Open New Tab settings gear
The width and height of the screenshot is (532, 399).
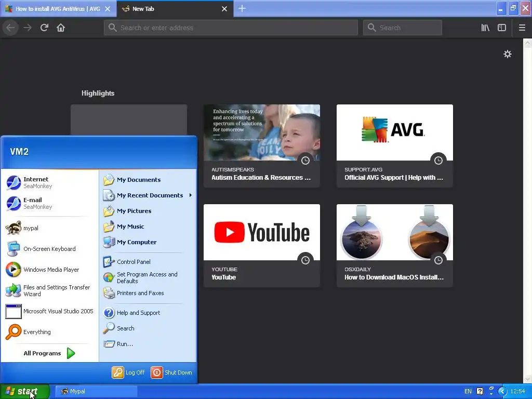pos(507,54)
